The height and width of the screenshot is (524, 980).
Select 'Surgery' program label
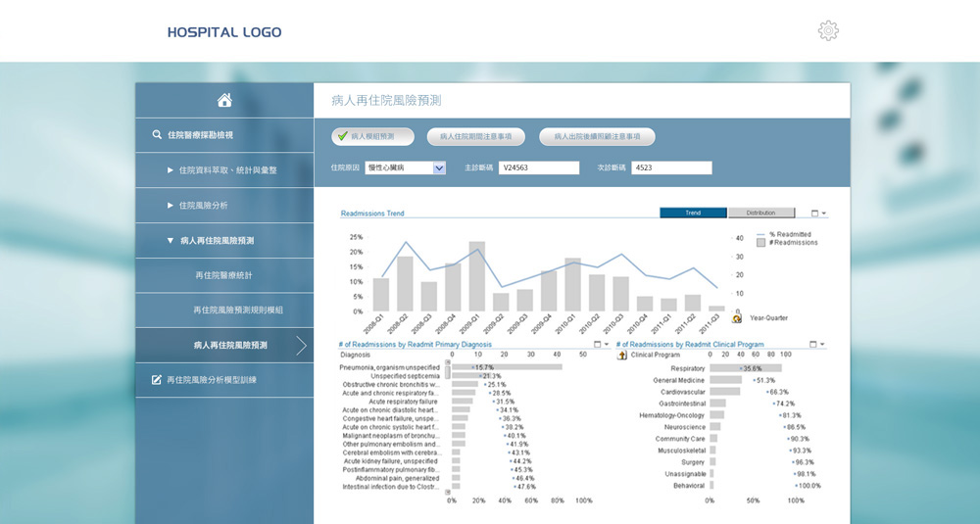[693, 462]
